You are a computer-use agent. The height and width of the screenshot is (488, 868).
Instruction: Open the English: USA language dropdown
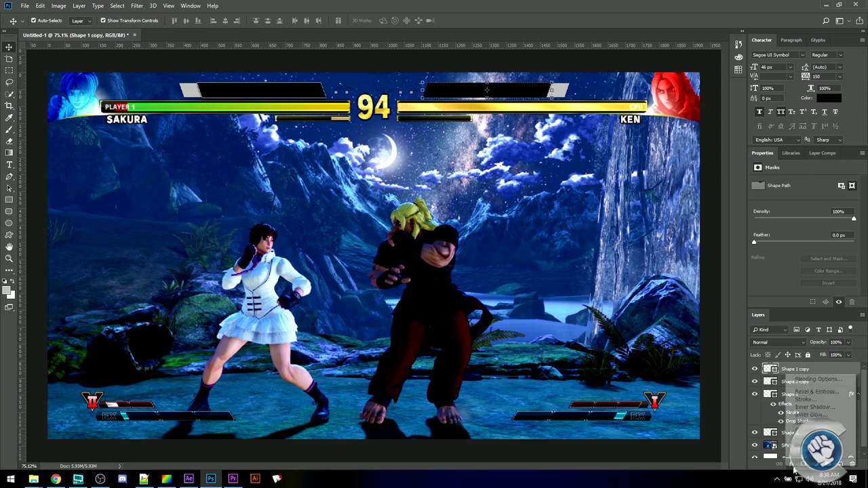[x=776, y=140]
